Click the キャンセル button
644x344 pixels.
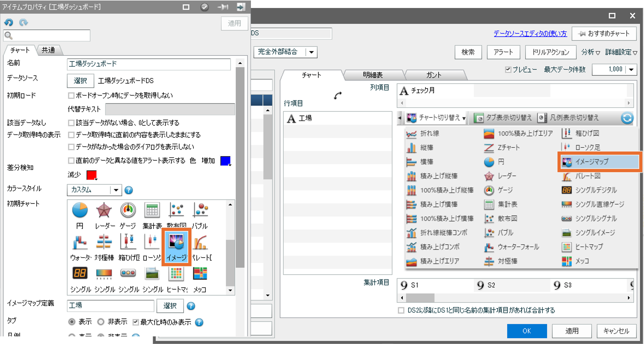point(616,331)
